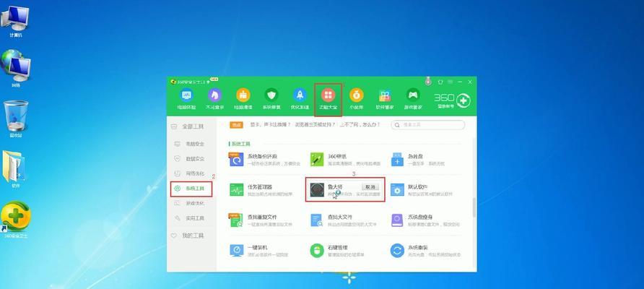Select the 回收站 recycle bin icon
The image size is (644, 289).
coord(17,119)
